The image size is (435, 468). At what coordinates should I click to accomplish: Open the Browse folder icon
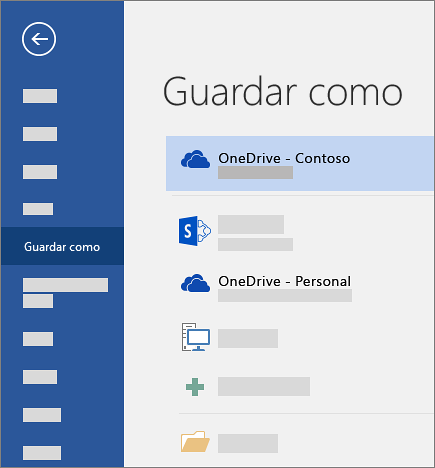tap(195, 442)
